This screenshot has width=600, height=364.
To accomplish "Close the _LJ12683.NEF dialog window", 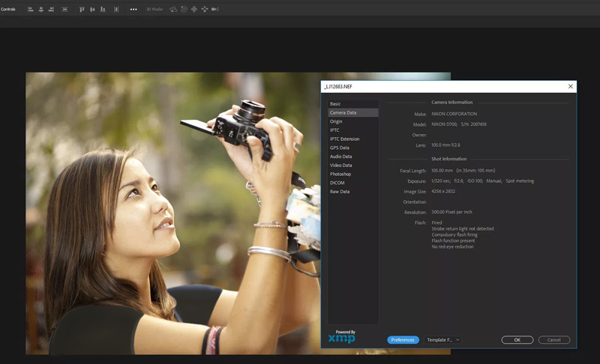I will pyautogui.click(x=570, y=87).
